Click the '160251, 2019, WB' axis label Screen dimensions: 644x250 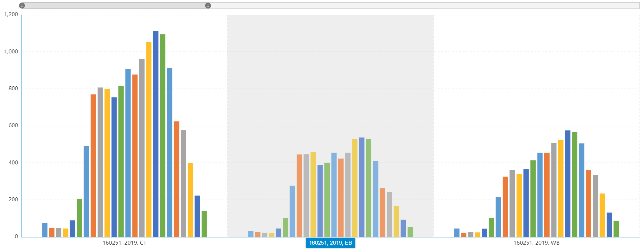[536, 243]
